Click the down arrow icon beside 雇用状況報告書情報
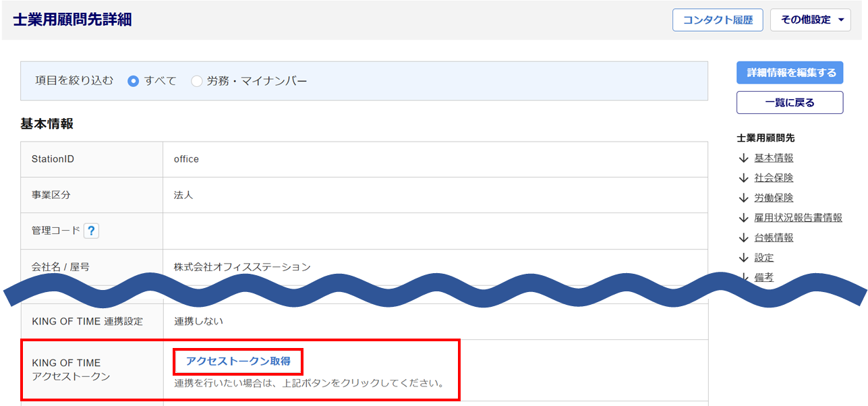Screen dimensions: 868x406 pyautogui.click(x=744, y=218)
